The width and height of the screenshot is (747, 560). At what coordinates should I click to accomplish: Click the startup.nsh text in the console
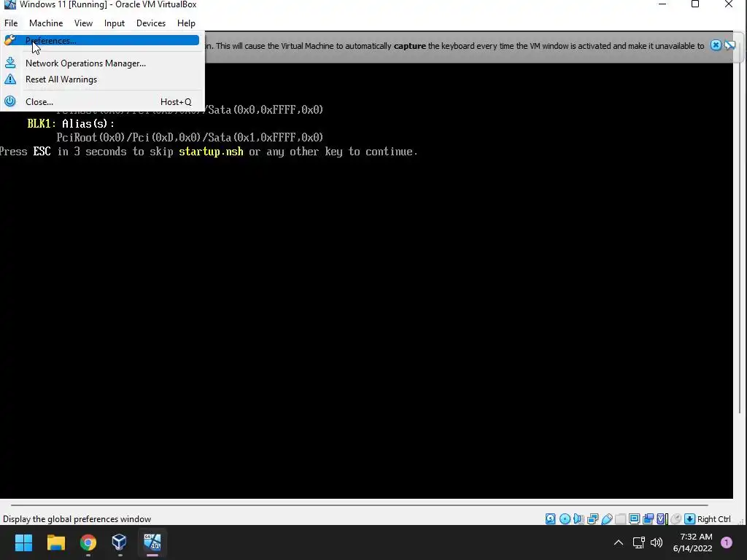(x=211, y=152)
